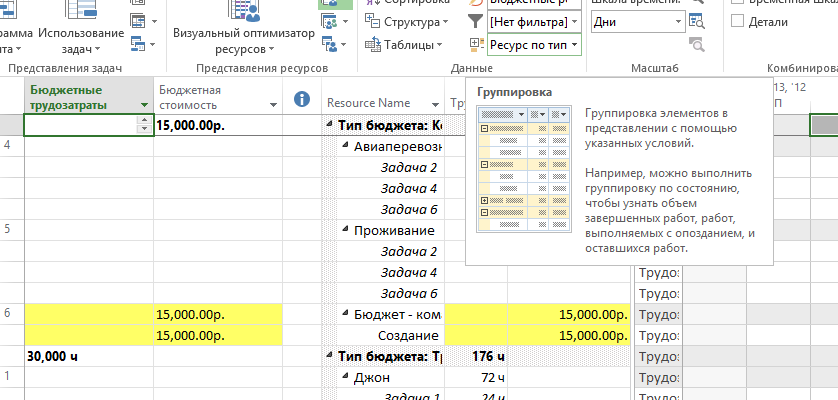Collapse the 'Авиаперевозки' resource group

pos(346,146)
